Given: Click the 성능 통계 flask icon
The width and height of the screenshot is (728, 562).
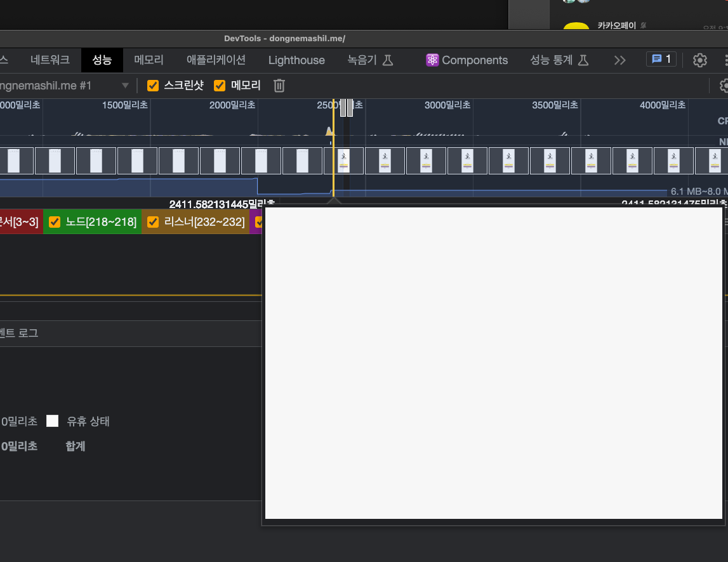Looking at the screenshot, I should tap(583, 60).
